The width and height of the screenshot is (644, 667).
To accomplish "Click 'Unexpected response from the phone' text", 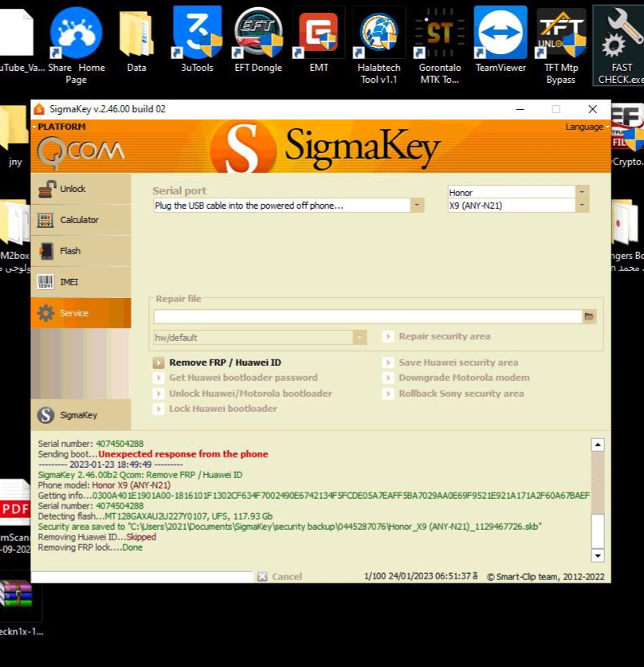I will point(183,454).
